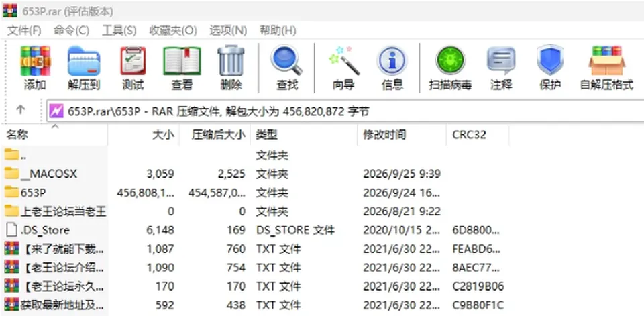Click the 2026/9/25 9:39 modified time
644x316 pixels.
pos(402,174)
